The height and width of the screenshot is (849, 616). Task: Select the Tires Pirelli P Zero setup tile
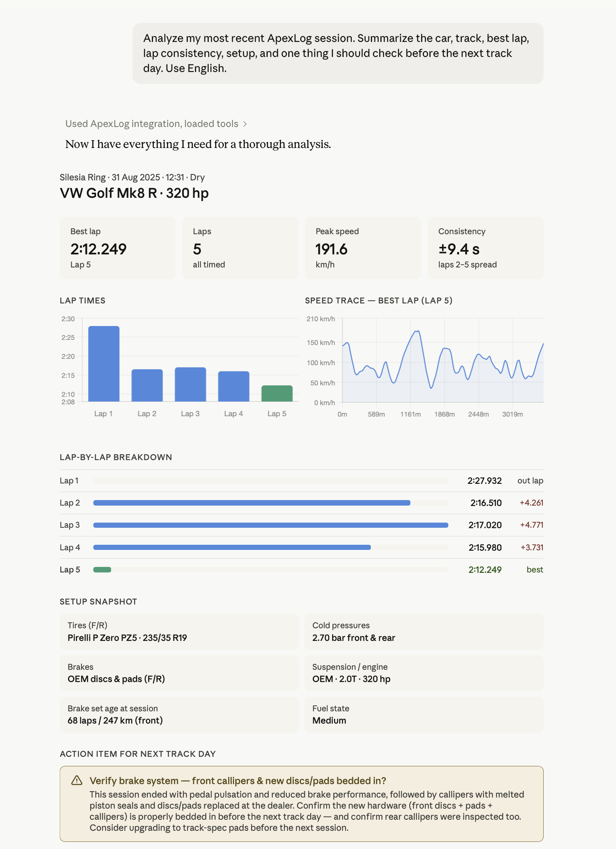179,631
